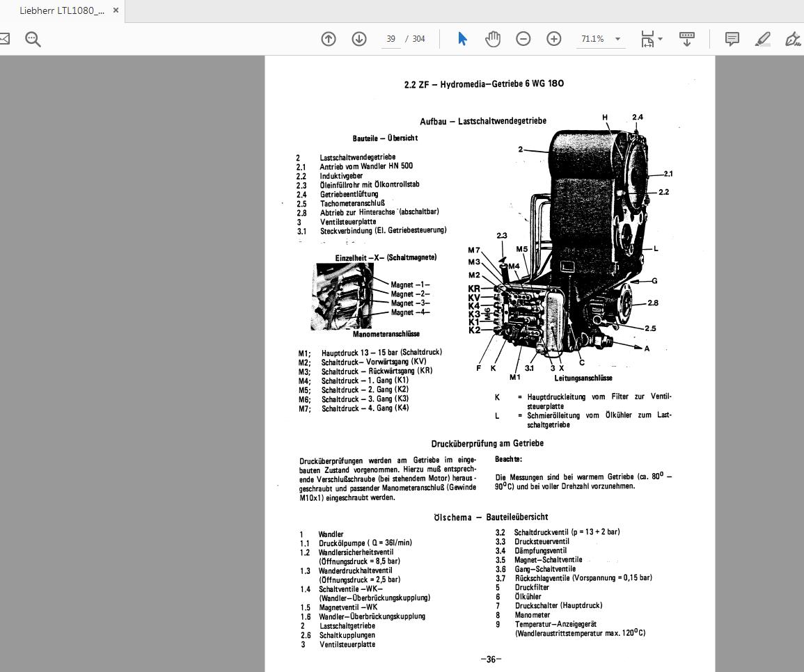Viewport: 804px width, 672px height.
Task: Select the Hand tool for panning
Action: 493,39
